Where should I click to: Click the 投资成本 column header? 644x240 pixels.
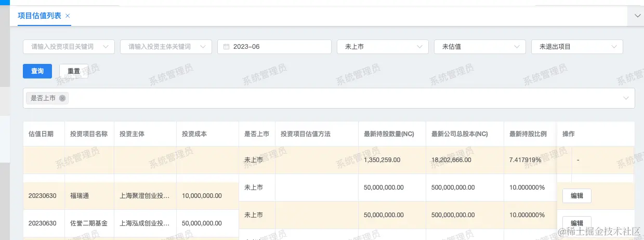(207, 134)
